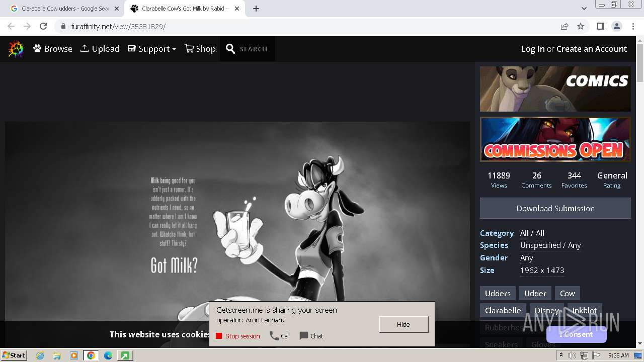This screenshot has width=644, height=362.
Task: Select the Inkblot tag
Action: (584, 310)
